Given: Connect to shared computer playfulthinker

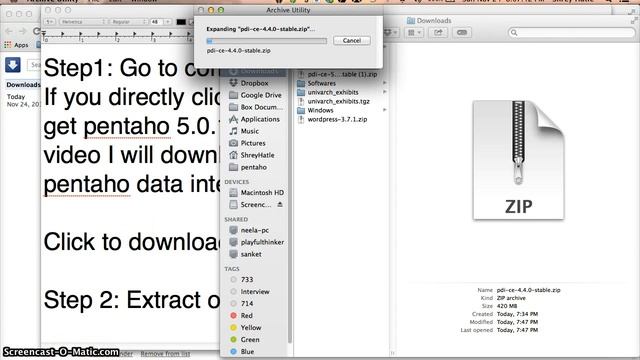Looking at the screenshot, I should (262, 242).
